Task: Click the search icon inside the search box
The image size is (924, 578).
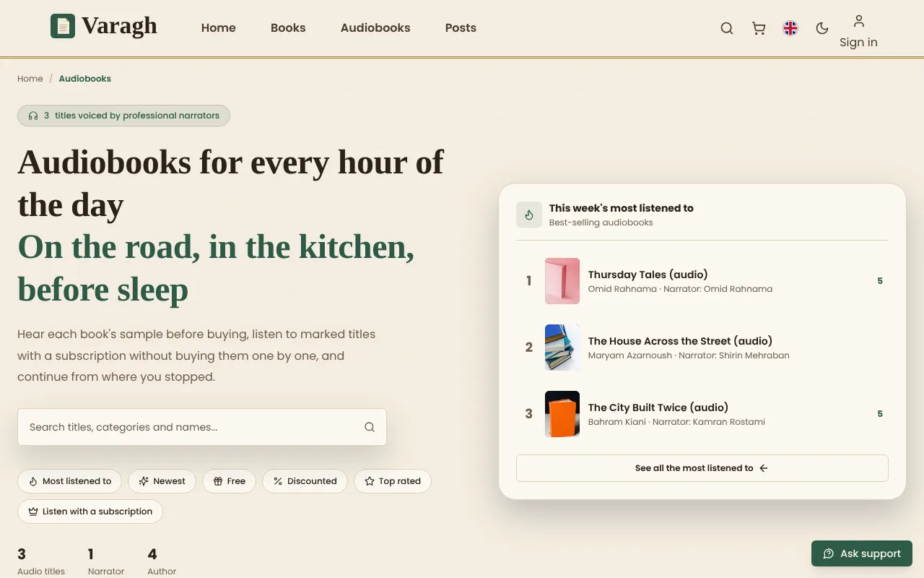Action: coord(370,427)
